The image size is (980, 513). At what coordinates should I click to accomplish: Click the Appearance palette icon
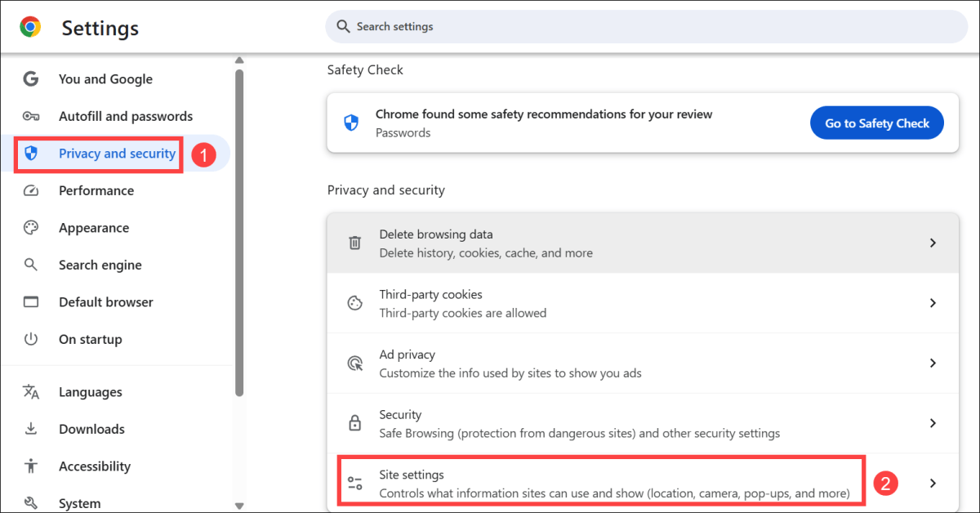(31, 228)
